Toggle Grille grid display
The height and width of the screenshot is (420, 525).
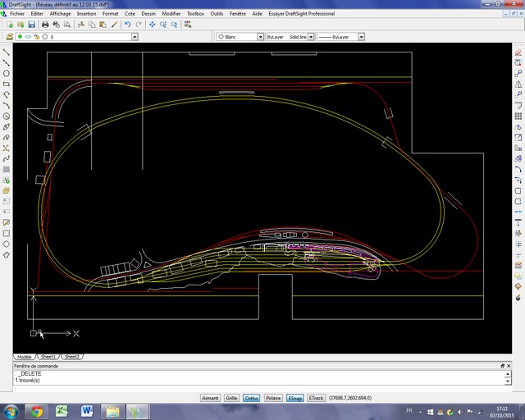[231, 398]
